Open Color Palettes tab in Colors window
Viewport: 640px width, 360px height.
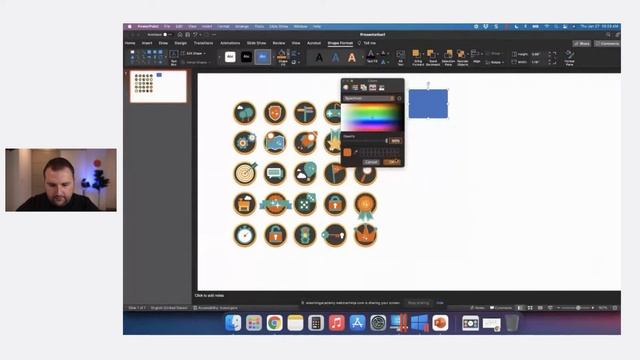tap(364, 88)
